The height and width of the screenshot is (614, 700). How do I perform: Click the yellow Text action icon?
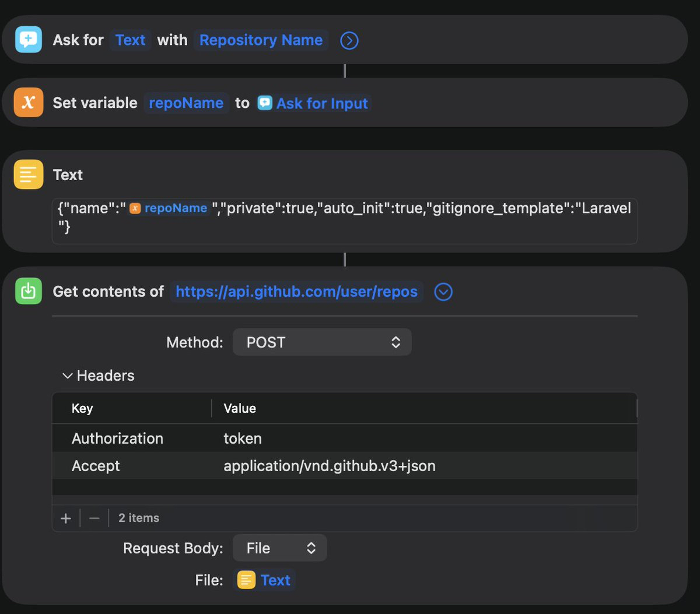click(x=28, y=174)
